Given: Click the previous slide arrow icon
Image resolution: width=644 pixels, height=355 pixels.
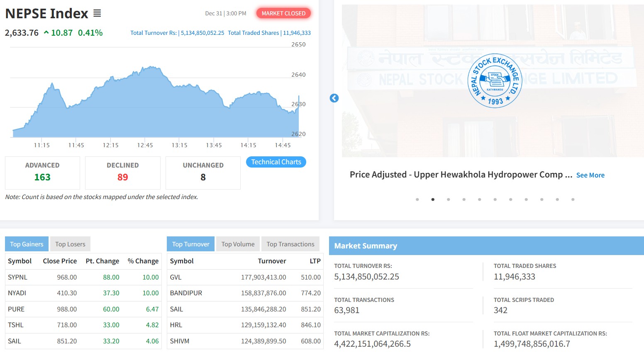Looking at the screenshot, I should pyautogui.click(x=334, y=98).
